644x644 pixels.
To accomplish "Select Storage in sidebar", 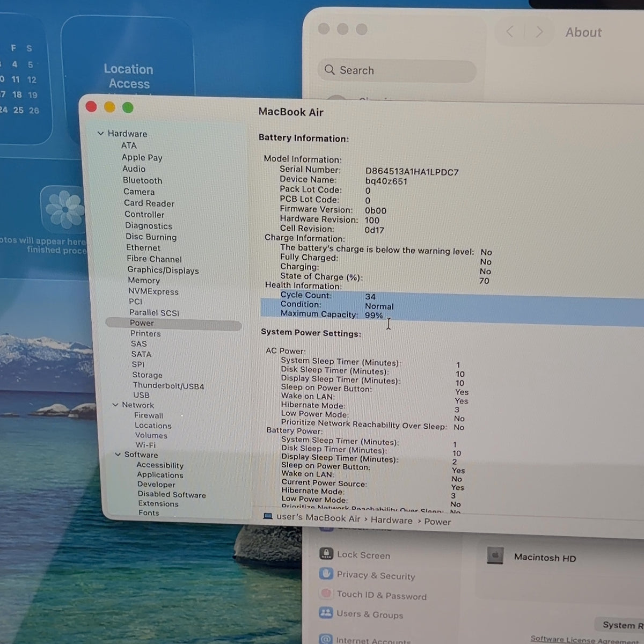I will click(x=147, y=375).
